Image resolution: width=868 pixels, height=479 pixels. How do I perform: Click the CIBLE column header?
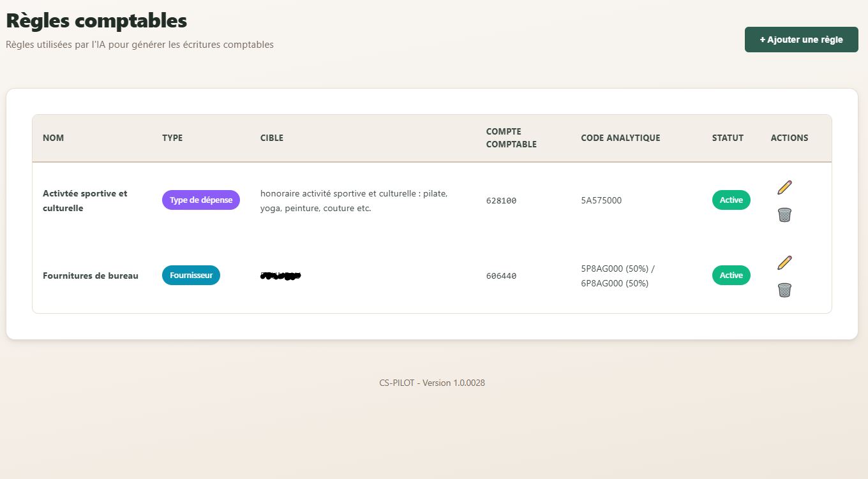(x=272, y=138)
